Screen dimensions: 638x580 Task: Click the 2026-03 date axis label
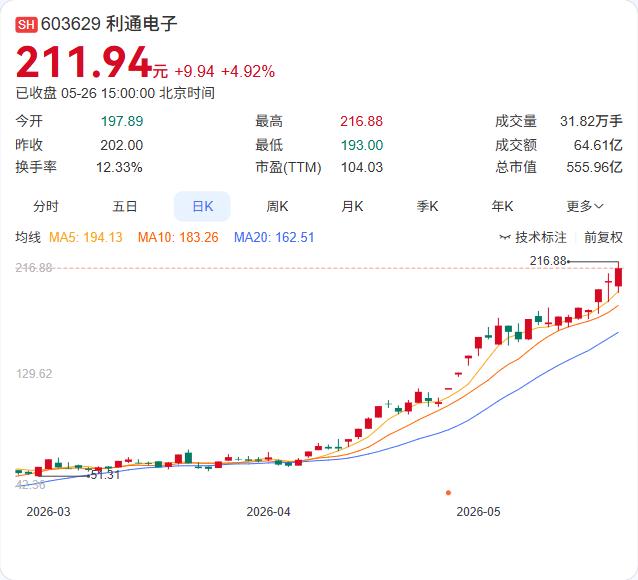[48, 512]
